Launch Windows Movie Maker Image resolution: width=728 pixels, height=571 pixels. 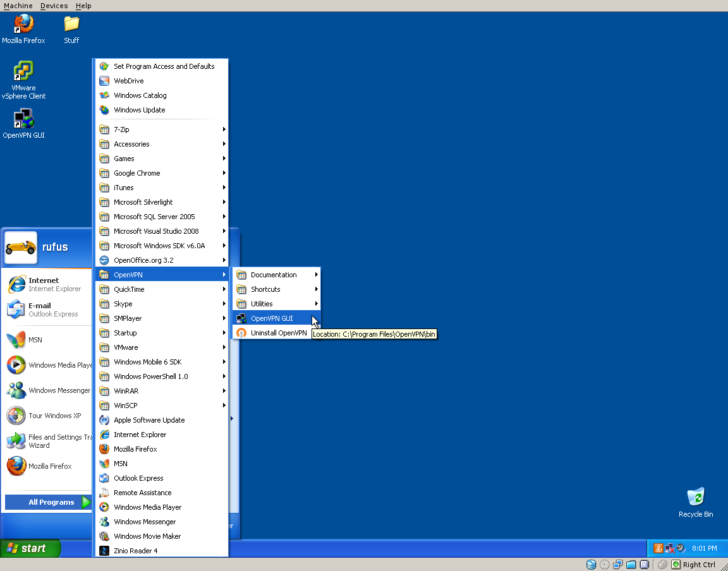coord(162,536)
